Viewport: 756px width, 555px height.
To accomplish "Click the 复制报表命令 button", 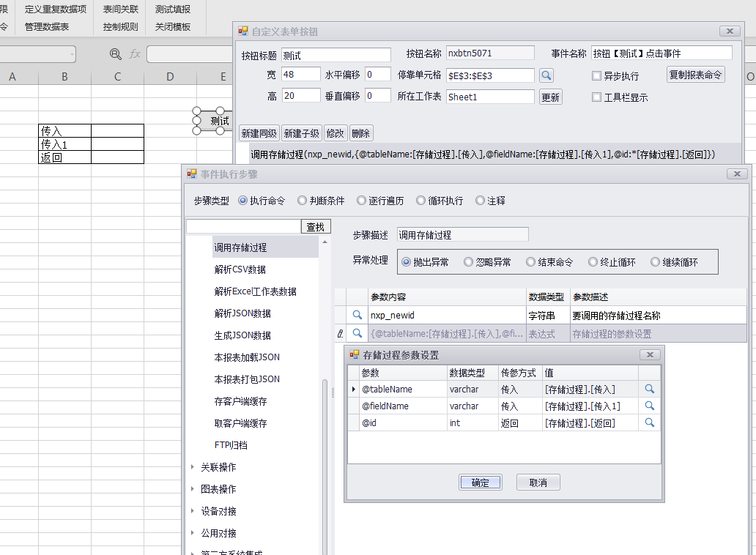I will [695, 75].
